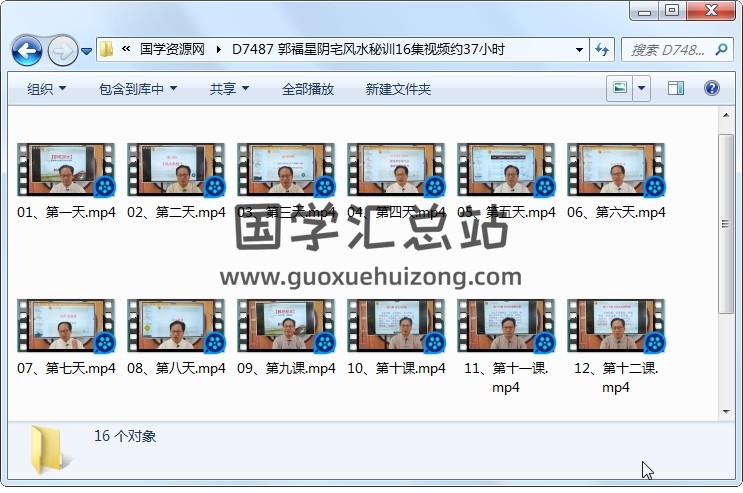743x493 pixels.
Task: Select video 06、第六天.mp4 thumbnail
Action: click(x=616, y=170)
